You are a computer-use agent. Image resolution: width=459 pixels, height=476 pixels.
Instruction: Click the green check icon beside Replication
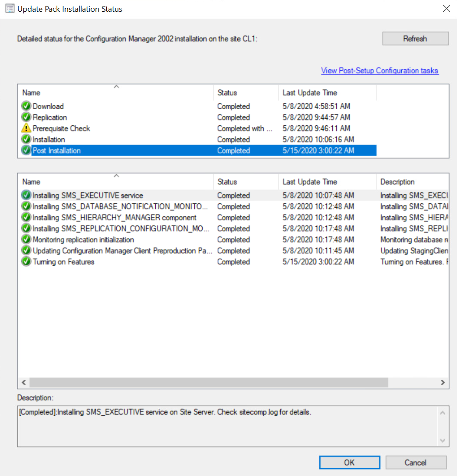[26, 117]
